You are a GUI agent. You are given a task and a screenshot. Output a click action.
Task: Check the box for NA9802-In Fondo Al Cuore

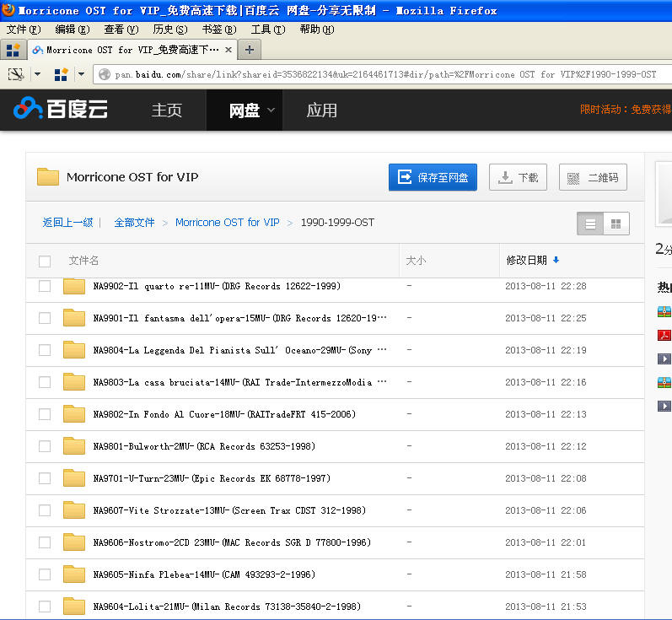click(x=45, y=414)
